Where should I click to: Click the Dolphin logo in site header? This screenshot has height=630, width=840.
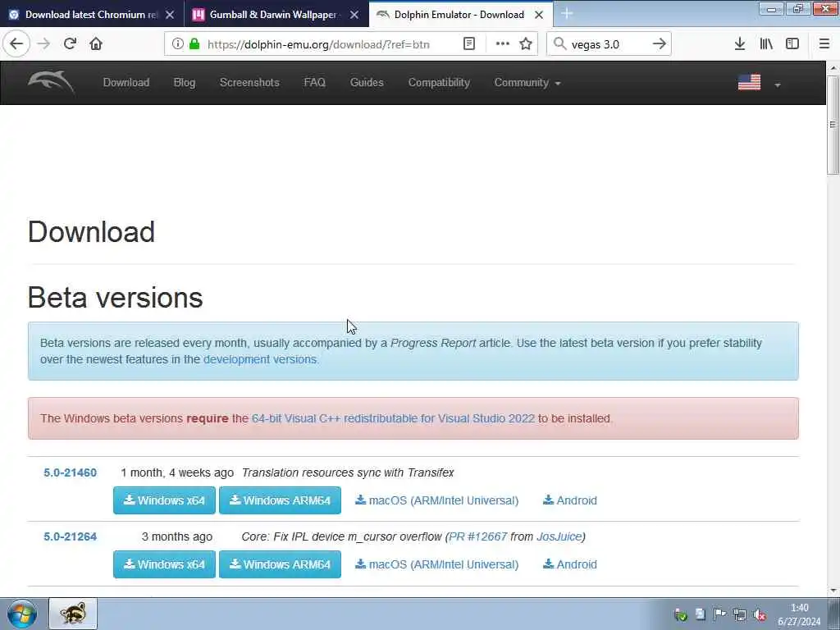[51, 82]
